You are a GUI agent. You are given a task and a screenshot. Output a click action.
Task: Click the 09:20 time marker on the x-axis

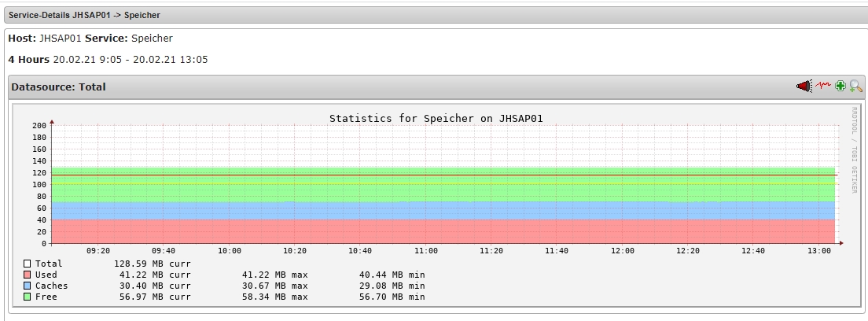click(98, 250)
